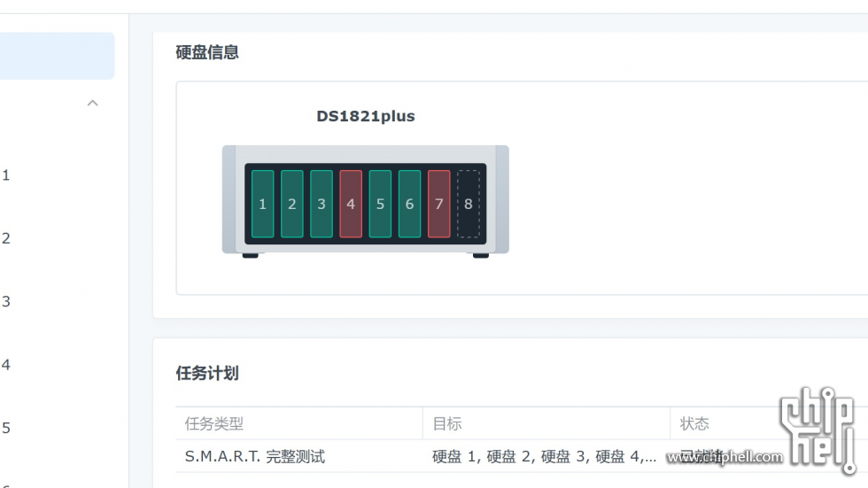This screenshot has width=868, height=488.
Task: Select drive bay 2 on DS1821plus
Action: pyautogui.click(x=291, y=204)
